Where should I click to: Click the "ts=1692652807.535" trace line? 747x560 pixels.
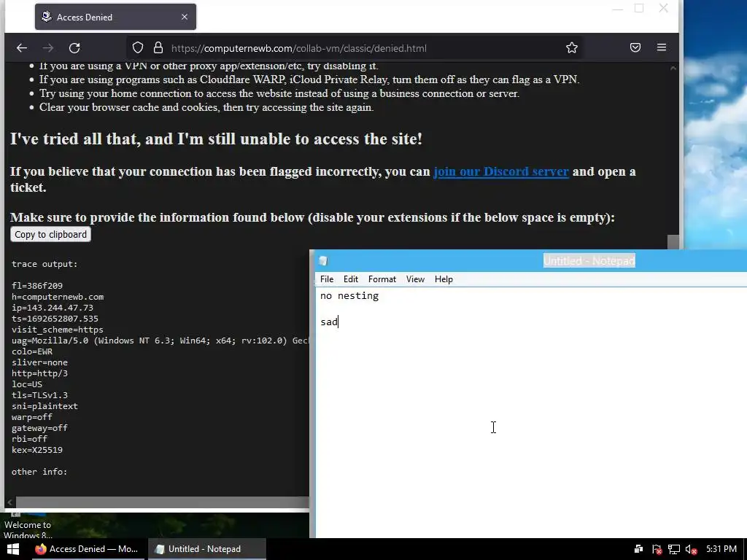(55, 319)
